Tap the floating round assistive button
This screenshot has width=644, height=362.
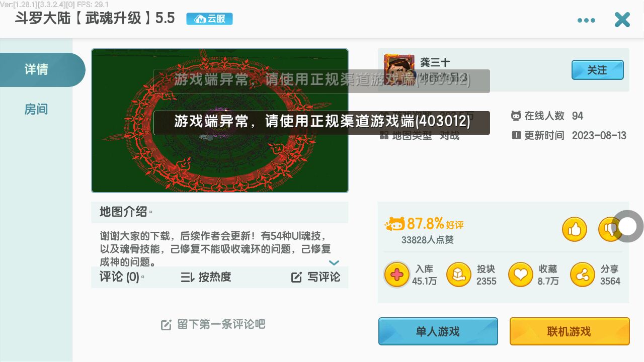627,226
